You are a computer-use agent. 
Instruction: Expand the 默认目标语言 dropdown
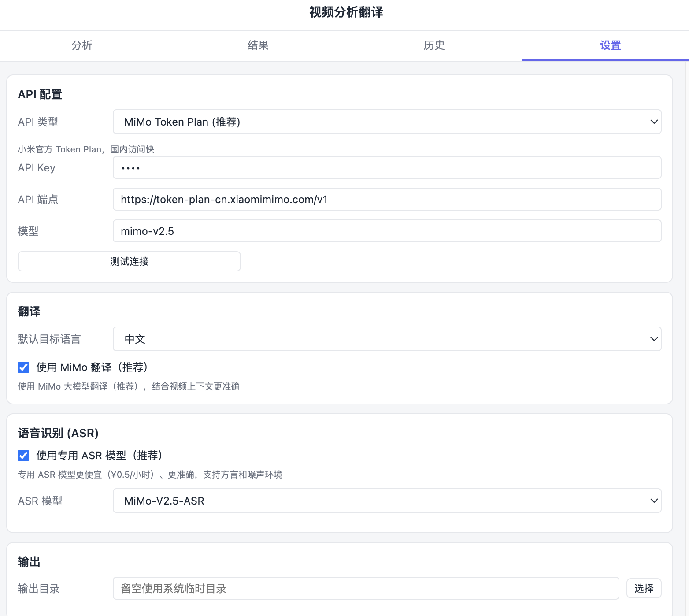point(387,339)
